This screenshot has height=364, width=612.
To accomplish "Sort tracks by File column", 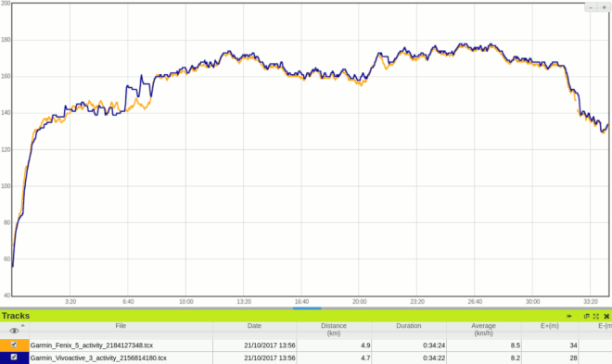I will point(121,326).
